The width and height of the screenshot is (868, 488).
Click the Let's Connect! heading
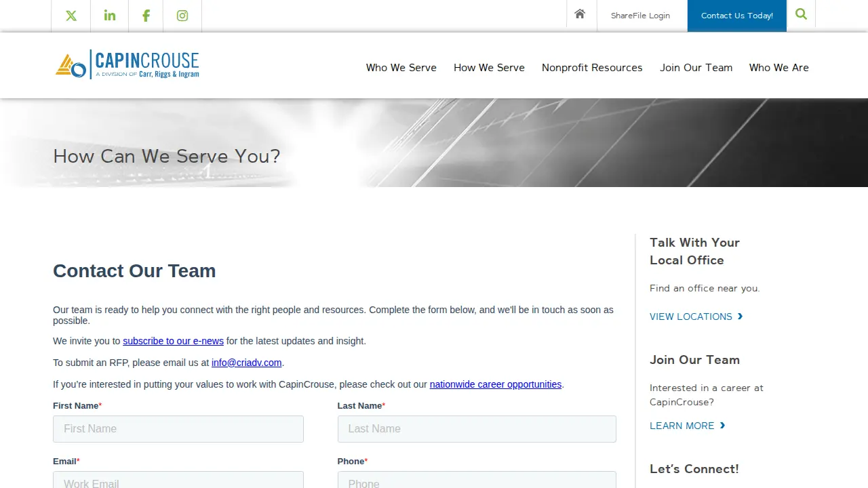click(x=694, y=469)
